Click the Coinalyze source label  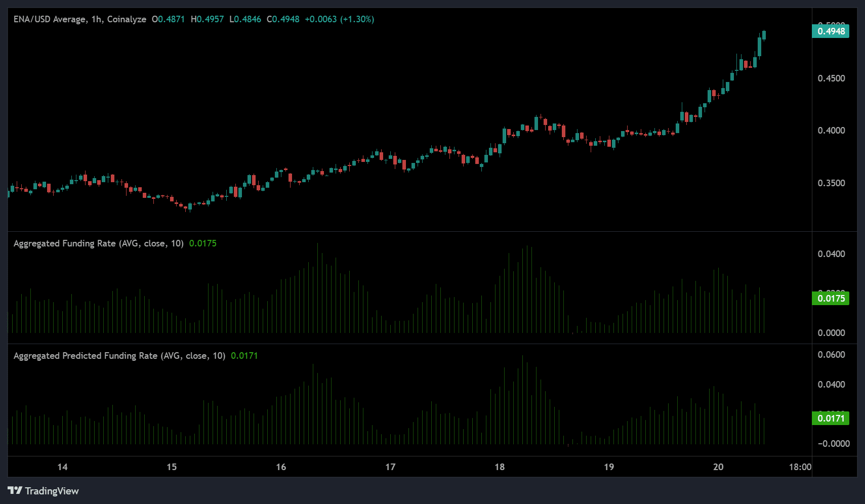(x=127, y=19)
